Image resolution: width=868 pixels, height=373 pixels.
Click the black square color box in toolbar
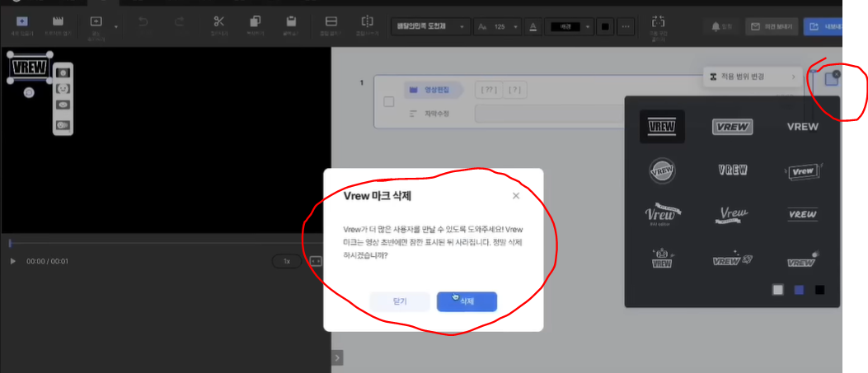click(605, 26)
